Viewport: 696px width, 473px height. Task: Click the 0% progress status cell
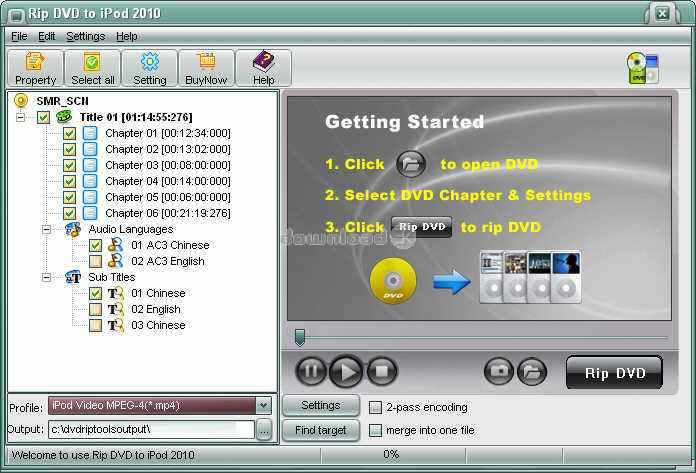392,455
